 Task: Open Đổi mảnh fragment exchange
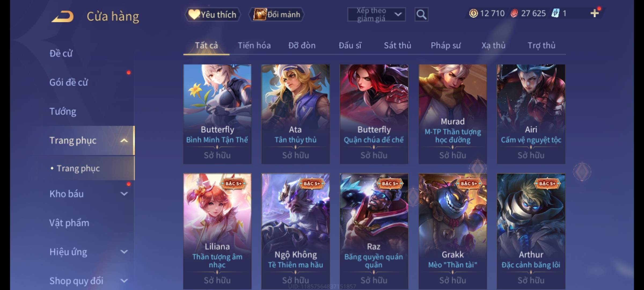277,15
